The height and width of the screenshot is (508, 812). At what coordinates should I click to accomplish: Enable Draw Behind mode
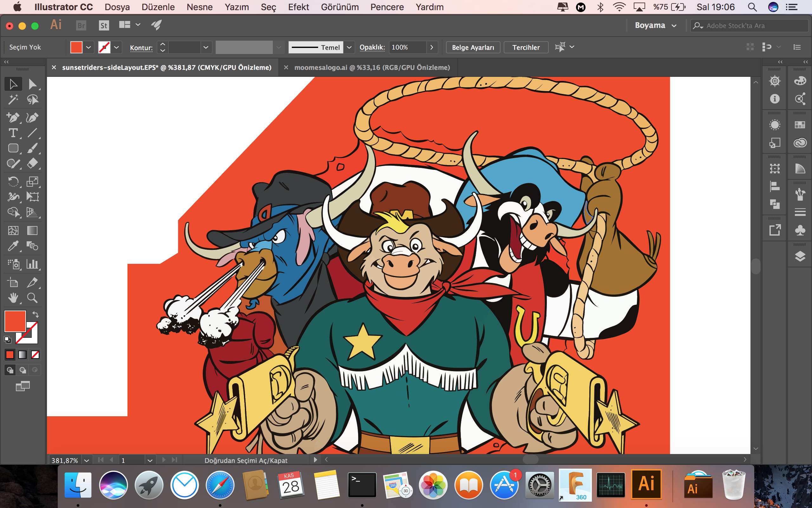(x=23, y=370)
